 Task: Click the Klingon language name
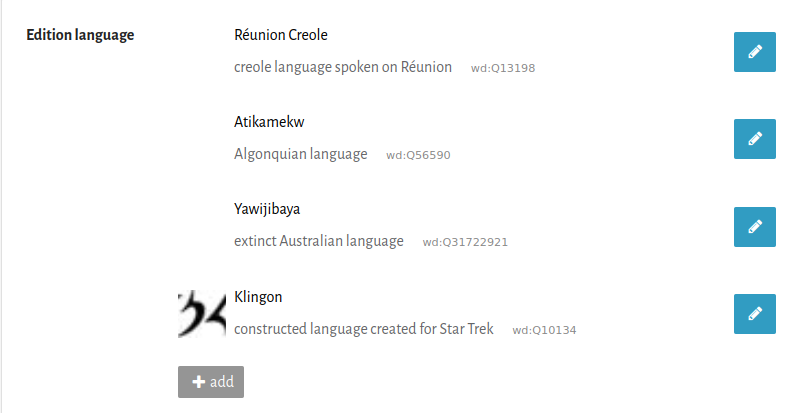pyautogui.click(x=258, y=297)
